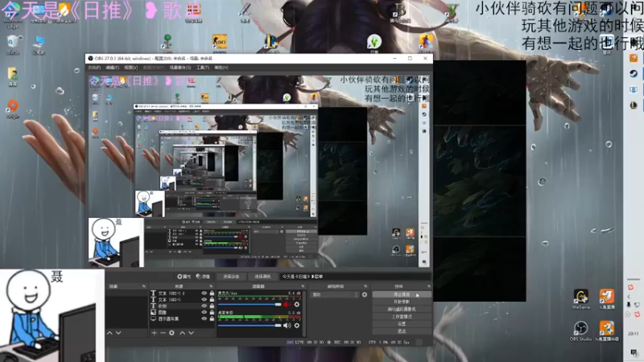Move scene up in scenes panel
Screen dimensions: 644x362
point(109,333)
